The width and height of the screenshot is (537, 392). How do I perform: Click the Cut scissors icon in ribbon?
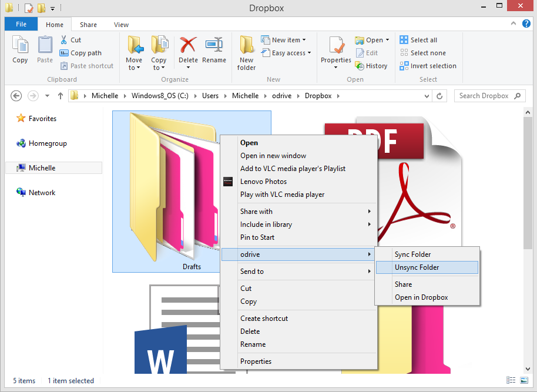[x=63, y=40]
